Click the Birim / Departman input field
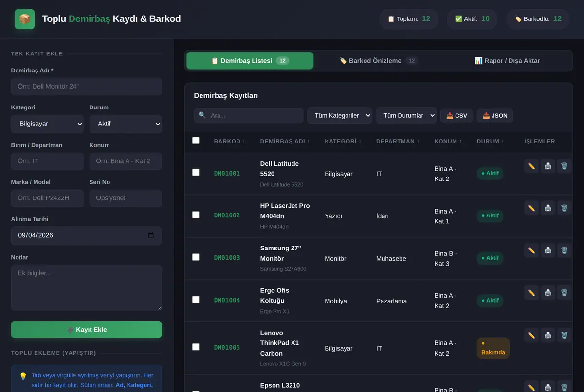Image resolution: width=584 pixels, height=392 pixels. [47, 161]
